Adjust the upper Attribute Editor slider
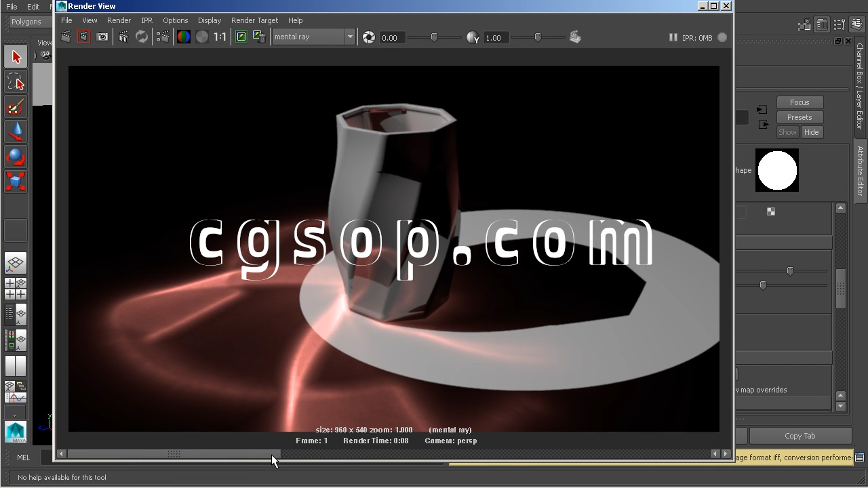 coord(790,271)
